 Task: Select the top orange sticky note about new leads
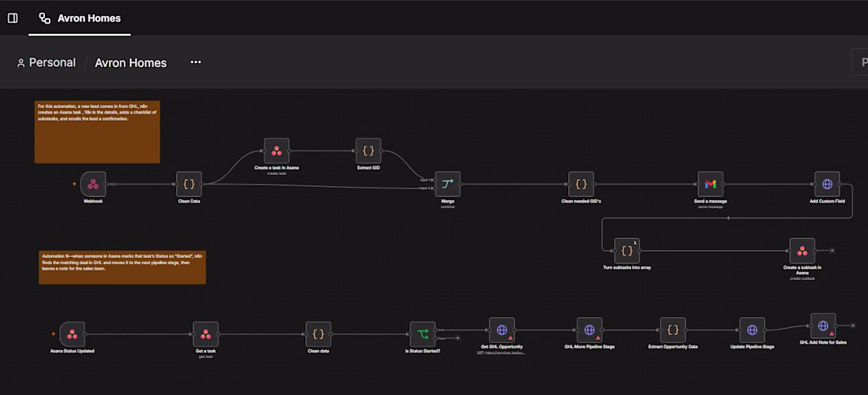pos(97,132)
